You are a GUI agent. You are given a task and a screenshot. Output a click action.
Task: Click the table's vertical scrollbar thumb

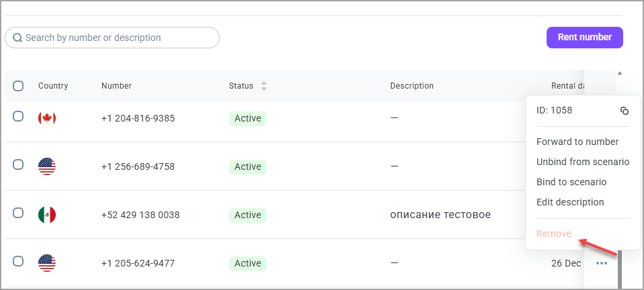619,269
